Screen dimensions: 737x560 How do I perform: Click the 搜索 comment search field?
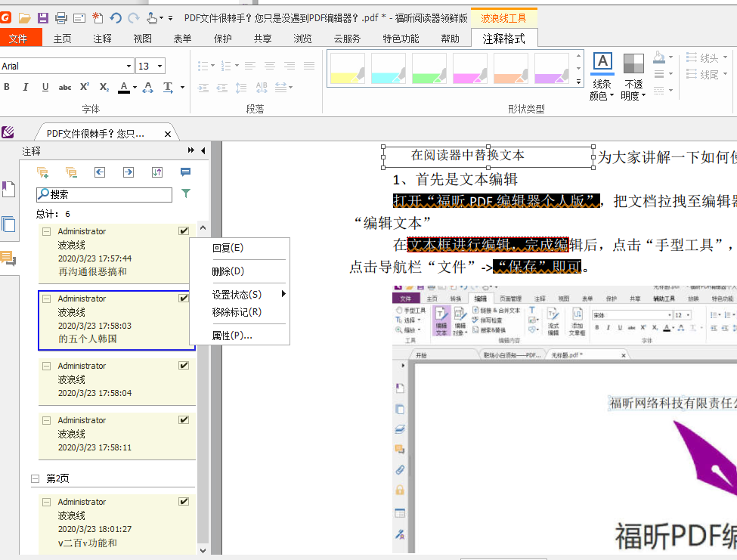pyautogui.click(x=106, y=194)
